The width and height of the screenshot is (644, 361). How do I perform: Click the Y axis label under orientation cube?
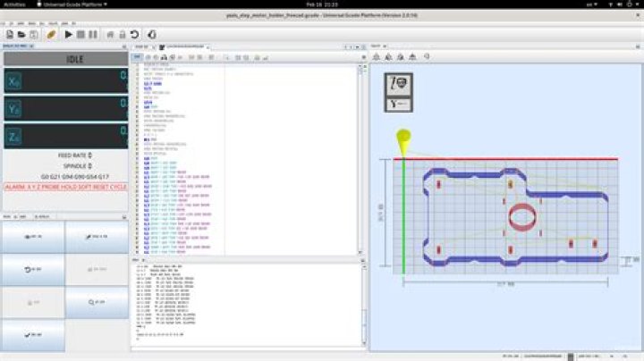tap(399, 105)
